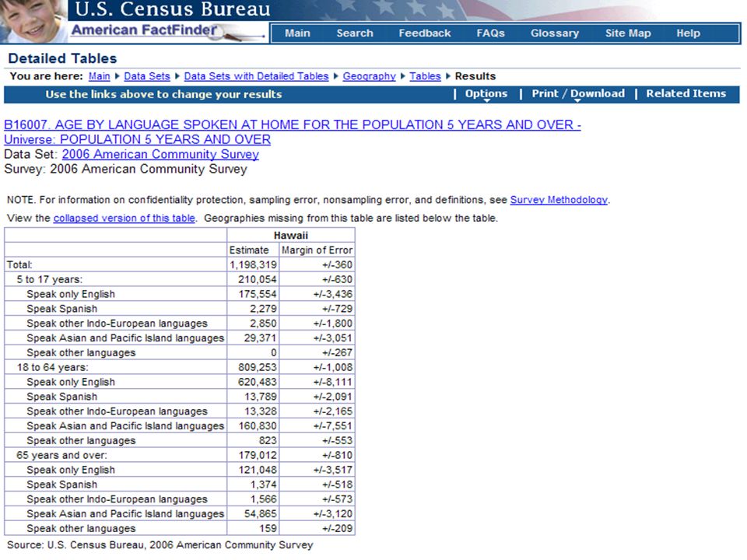747x560 pixels.
Task: Expand the Options dropdown menu
Action: pyautogui.click(x=486, y=94)
